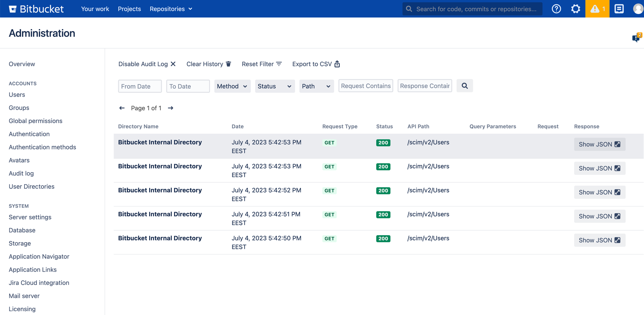Open Storage in the sidebar
This screenshot has height=315, width=644.
pyautogui.click(x=20, y=243)
